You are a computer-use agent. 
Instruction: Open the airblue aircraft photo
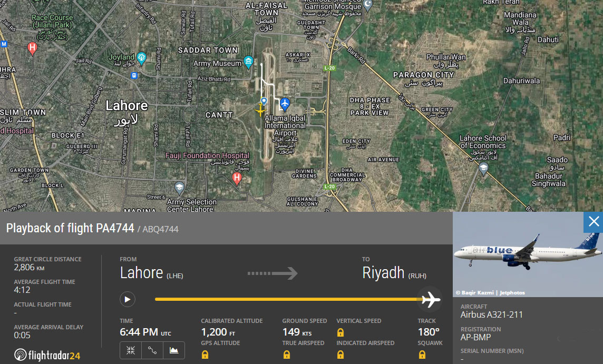tap(528, 254)
